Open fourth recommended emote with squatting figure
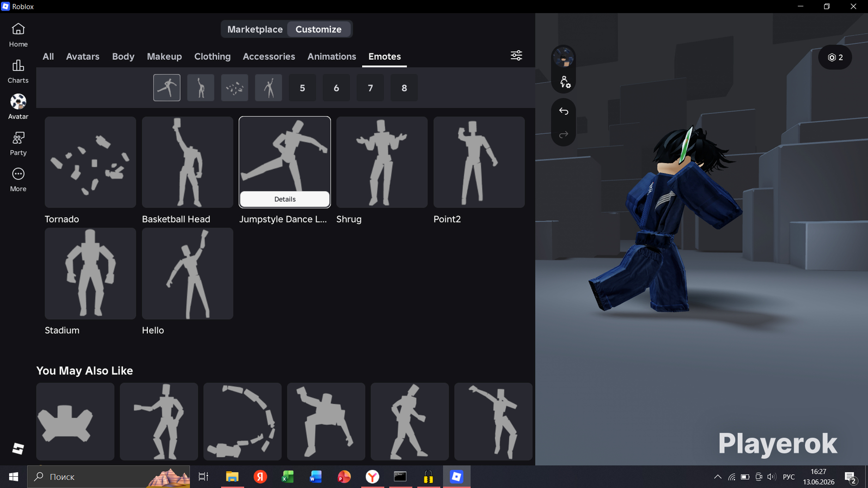This screenshot has height=488, width=868. [326, 422]
